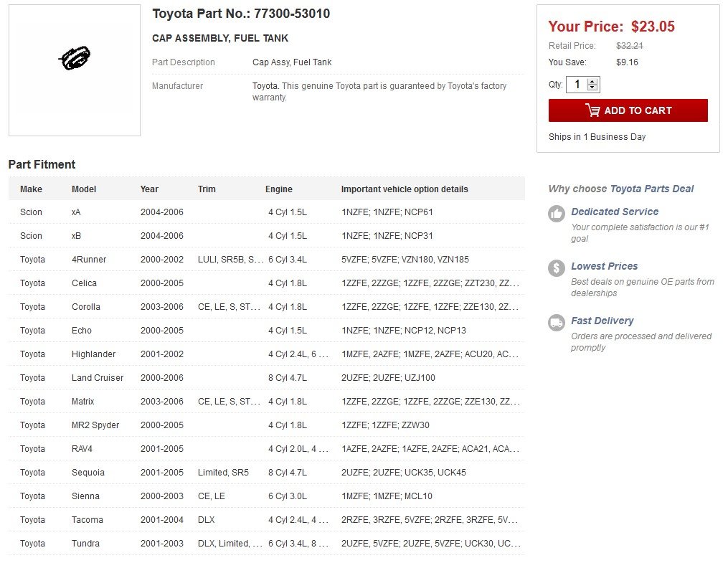Click the Echo model cell
The height and width of the screenshot is (563, 728).
click(82, 331)
